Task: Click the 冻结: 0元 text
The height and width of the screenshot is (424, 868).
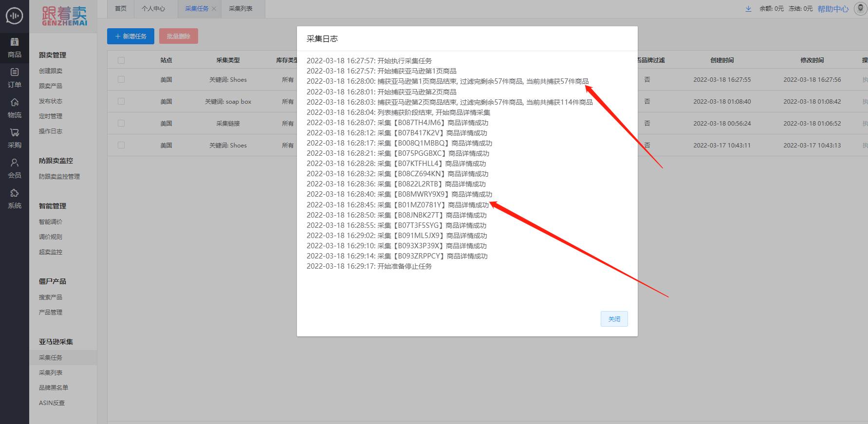Action: coord(801,9)
